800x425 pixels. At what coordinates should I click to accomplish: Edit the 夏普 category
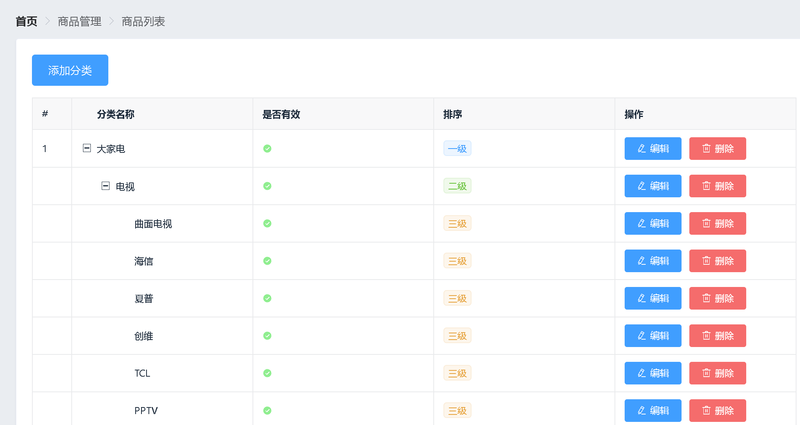(x=653, y=298)
